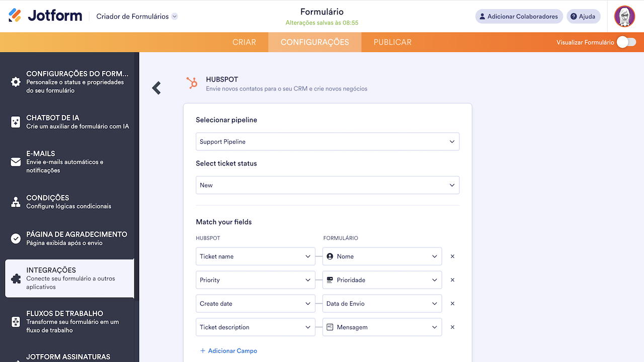Open Página de Agradecimento checkmark icon
This screenshot has height=362, width=644.
pos(15,237)
